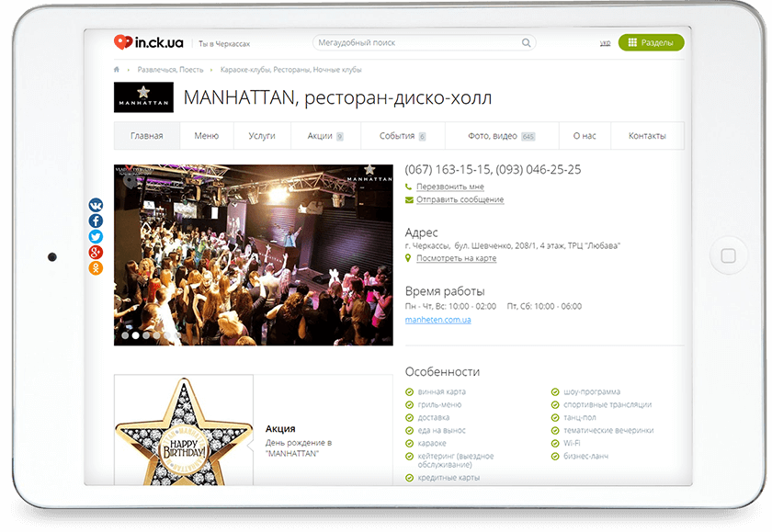Image resolution: width=772 pixels, height=532 pixels.
Task: Open Развлечься, Поесть breadcrumb link
Action: tap(170, 70)
